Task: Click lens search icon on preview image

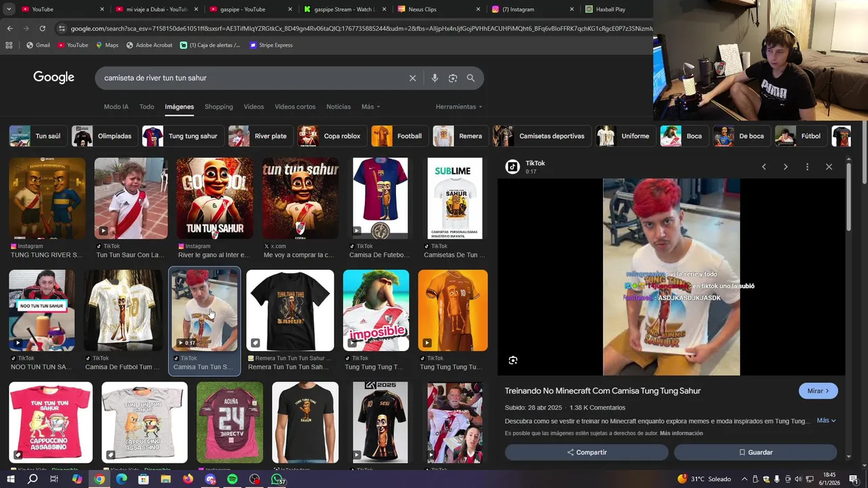Action: pyautogui.click(x=513, y=361)
